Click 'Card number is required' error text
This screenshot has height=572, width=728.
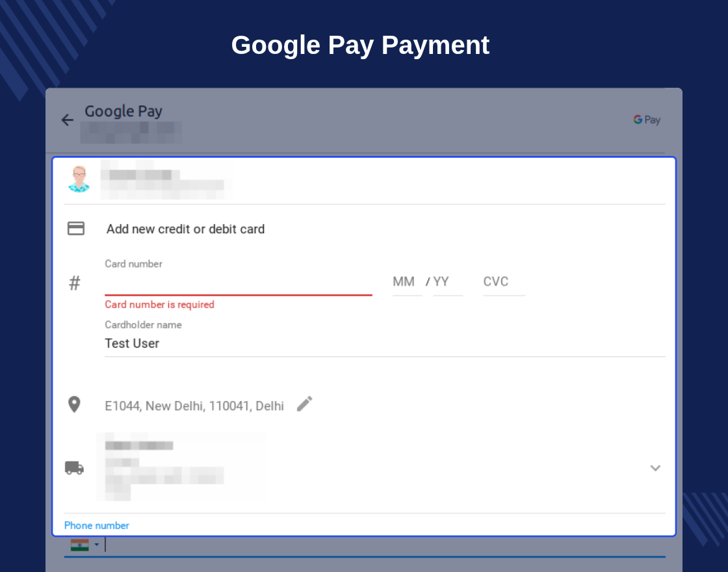click(x=160, y=305)
